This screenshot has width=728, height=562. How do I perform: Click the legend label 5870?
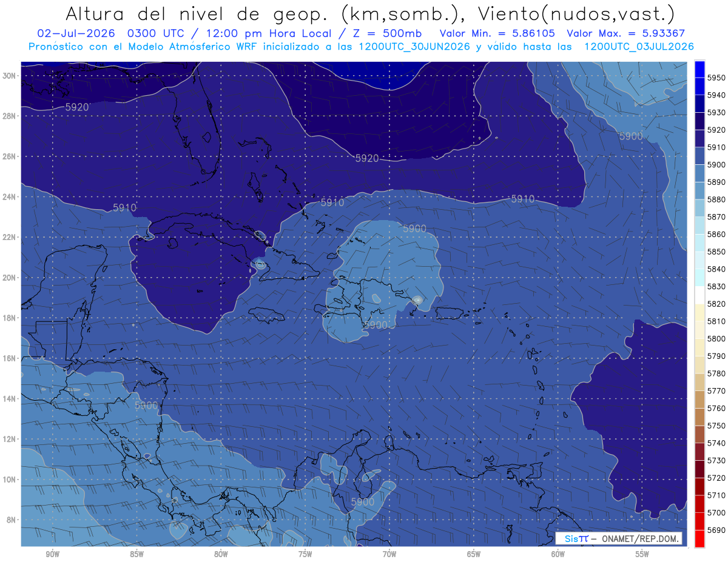716,216
